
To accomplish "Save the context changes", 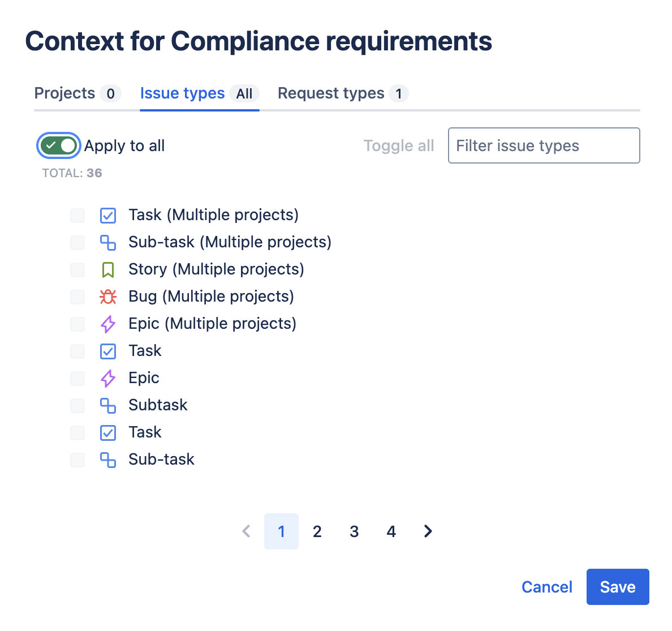I will click(x=618, y=587).
